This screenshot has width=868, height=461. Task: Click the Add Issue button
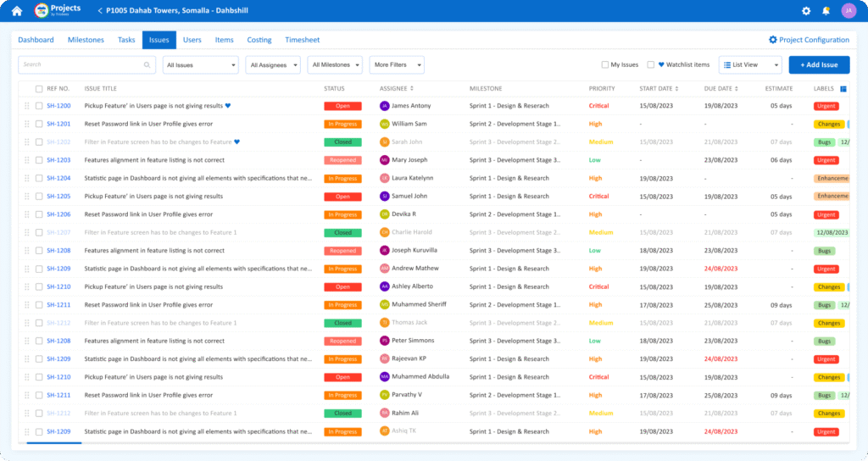click(x=819, y=64)
